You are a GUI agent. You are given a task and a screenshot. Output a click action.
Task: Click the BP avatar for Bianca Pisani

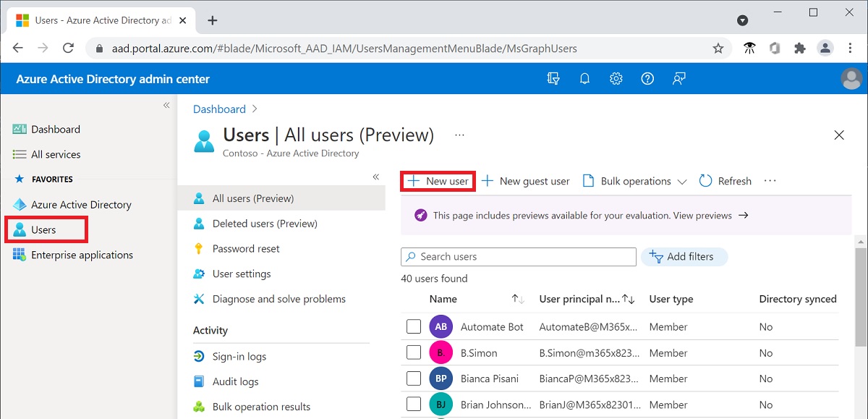click(441, 378)
